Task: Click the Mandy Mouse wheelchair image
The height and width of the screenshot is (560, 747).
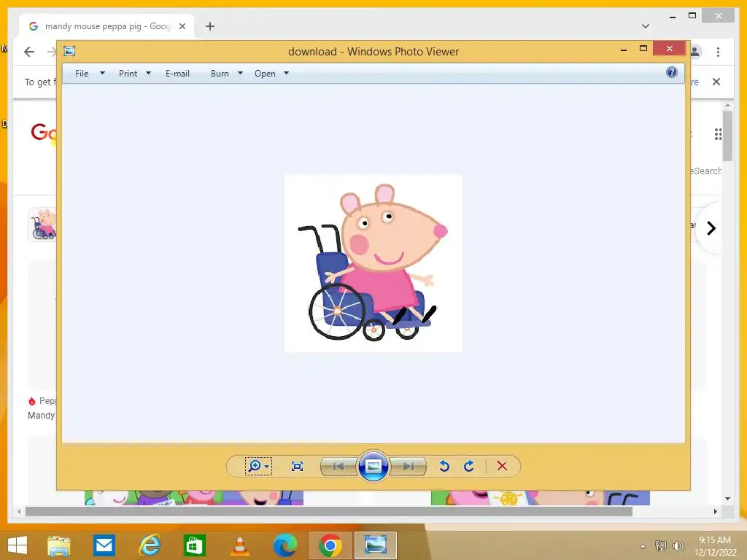Action: click(373, 263)
